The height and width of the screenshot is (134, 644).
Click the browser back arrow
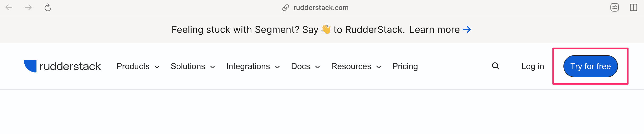click(9, 7)
